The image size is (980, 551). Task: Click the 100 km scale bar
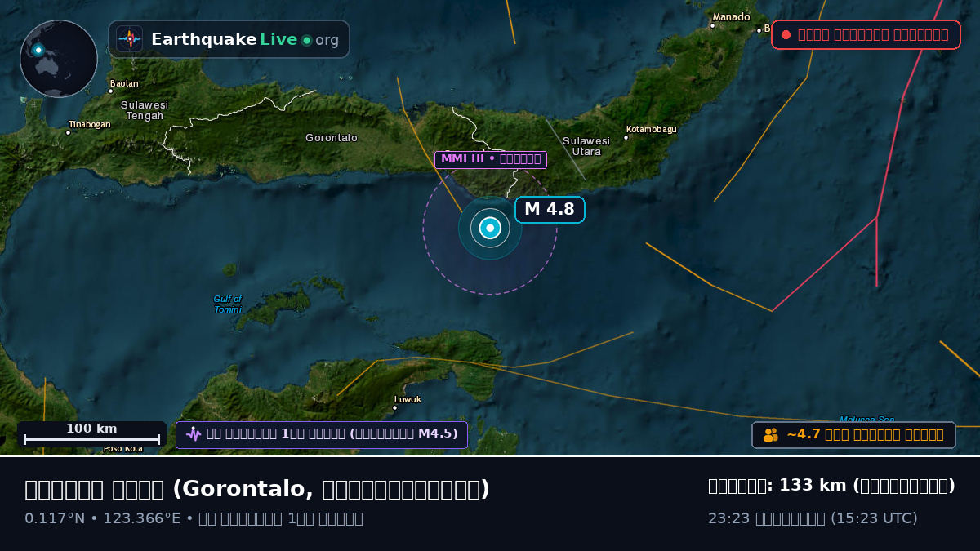[91, 434]
